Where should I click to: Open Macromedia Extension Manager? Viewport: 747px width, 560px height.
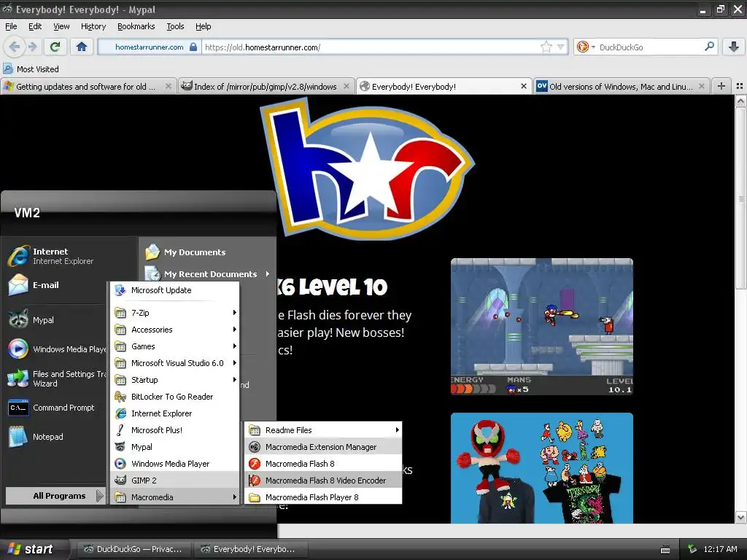pos(323,447)
